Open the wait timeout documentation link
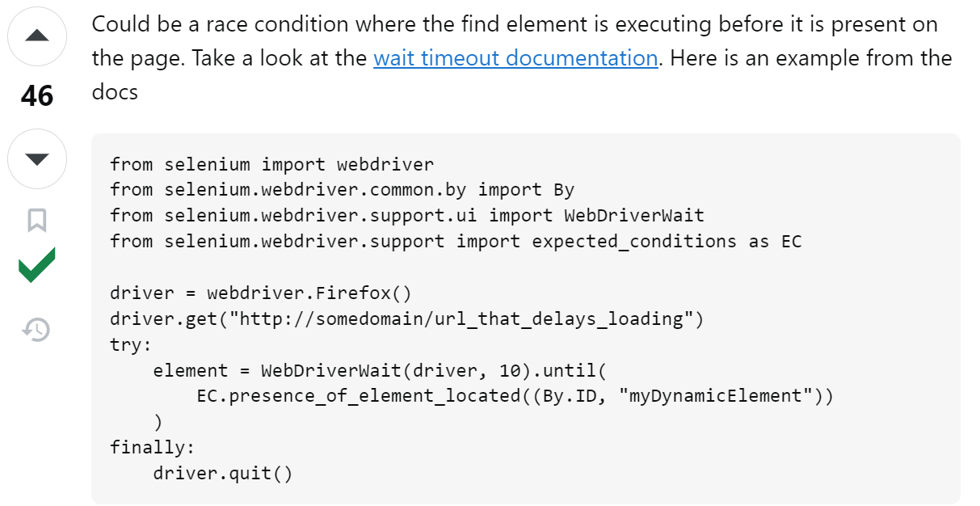This screenshot has width=980, height=506. pyautogui.click(x=515, y=58)
